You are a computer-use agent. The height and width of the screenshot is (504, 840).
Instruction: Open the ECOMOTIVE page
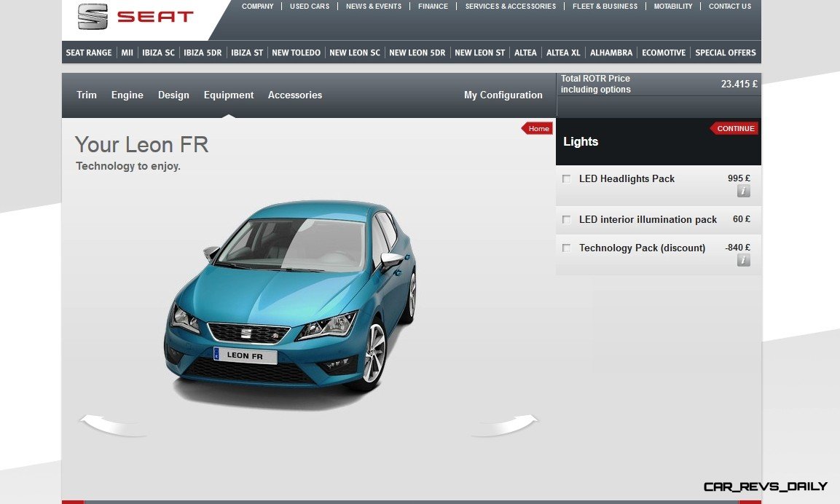[664, 52]
